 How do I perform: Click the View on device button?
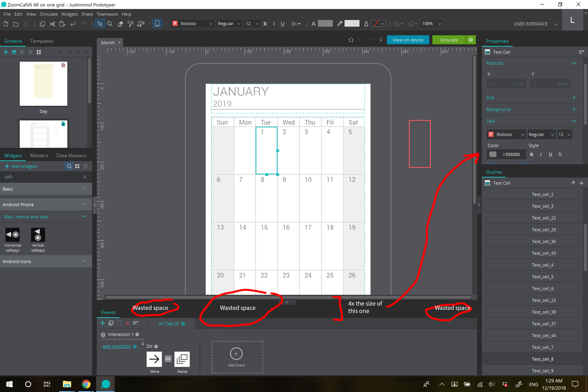pyautogui.click(x=408, y=40)
